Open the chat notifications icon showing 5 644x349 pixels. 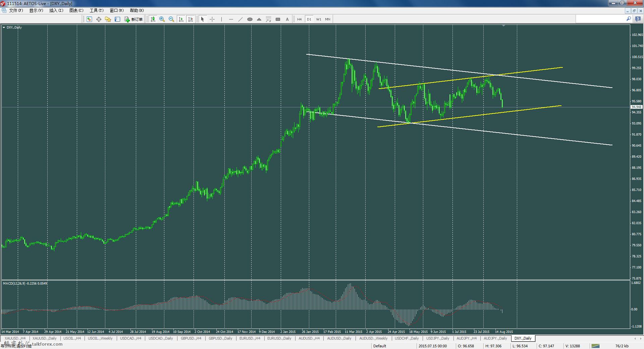click(638, 19)
